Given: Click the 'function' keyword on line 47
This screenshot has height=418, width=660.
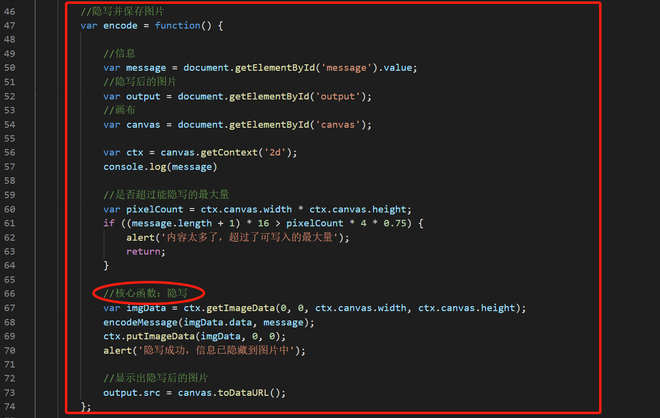Looking at the screenshot, I should [178, 26].
